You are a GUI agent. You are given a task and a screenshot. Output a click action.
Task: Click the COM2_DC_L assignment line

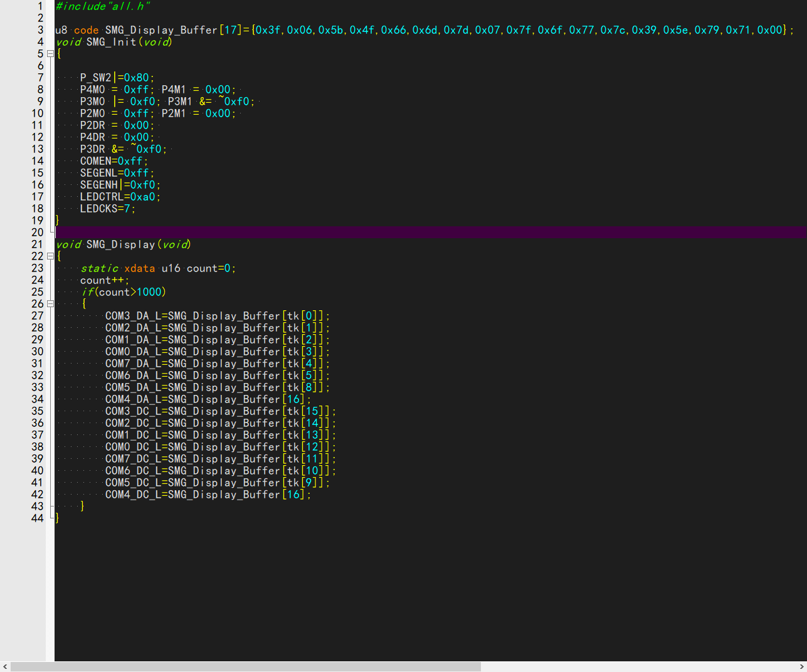click(x=220, y=423)
